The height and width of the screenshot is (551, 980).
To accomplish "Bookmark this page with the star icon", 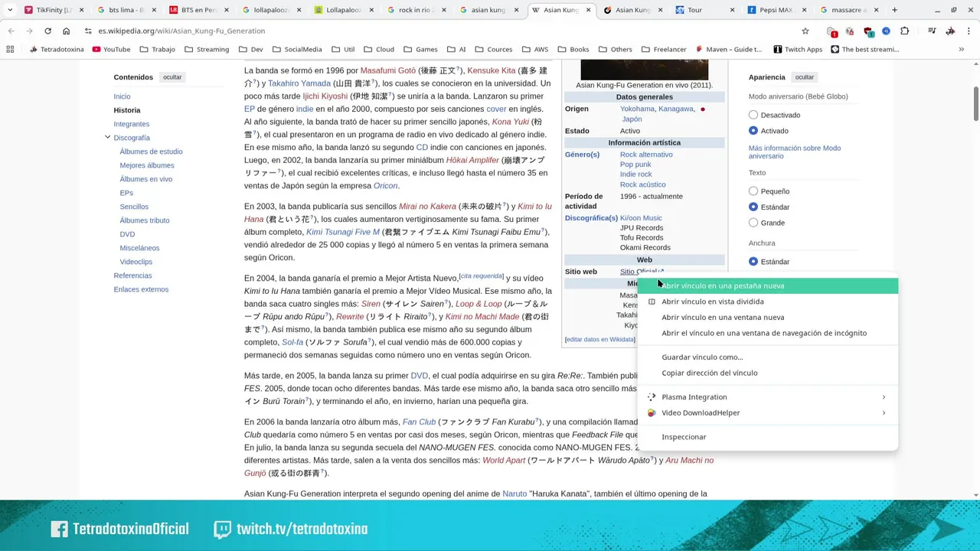I will click(x=805, y=31).
